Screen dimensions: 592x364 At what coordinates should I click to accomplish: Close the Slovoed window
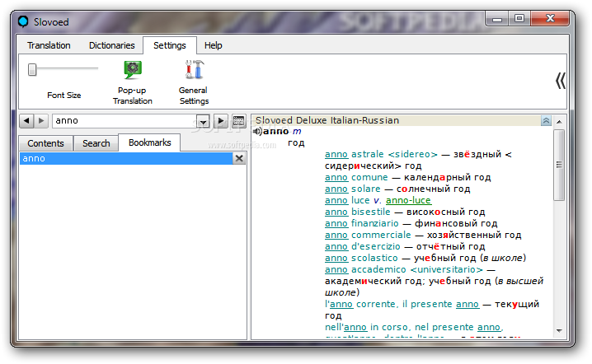(x=550, y=18)
